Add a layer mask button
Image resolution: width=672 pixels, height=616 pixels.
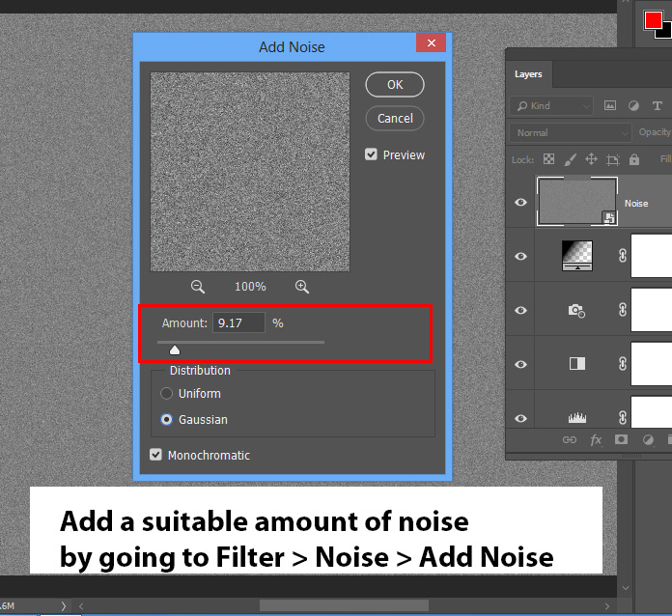tap(621, 439)
